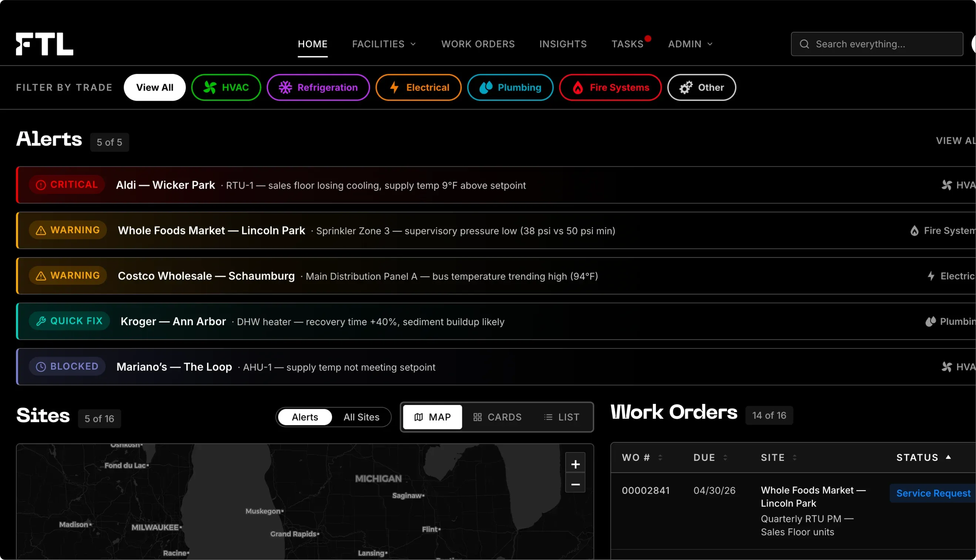
Task: Select the MAP view tab
Action: 432,417
